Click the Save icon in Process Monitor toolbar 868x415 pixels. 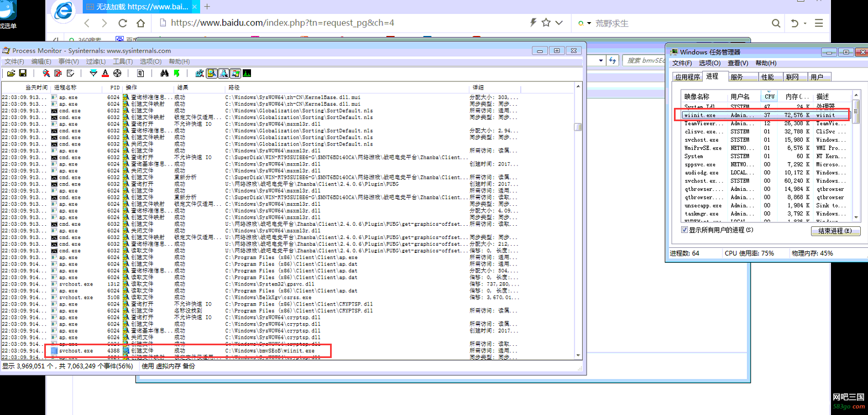tap(23, 73)
